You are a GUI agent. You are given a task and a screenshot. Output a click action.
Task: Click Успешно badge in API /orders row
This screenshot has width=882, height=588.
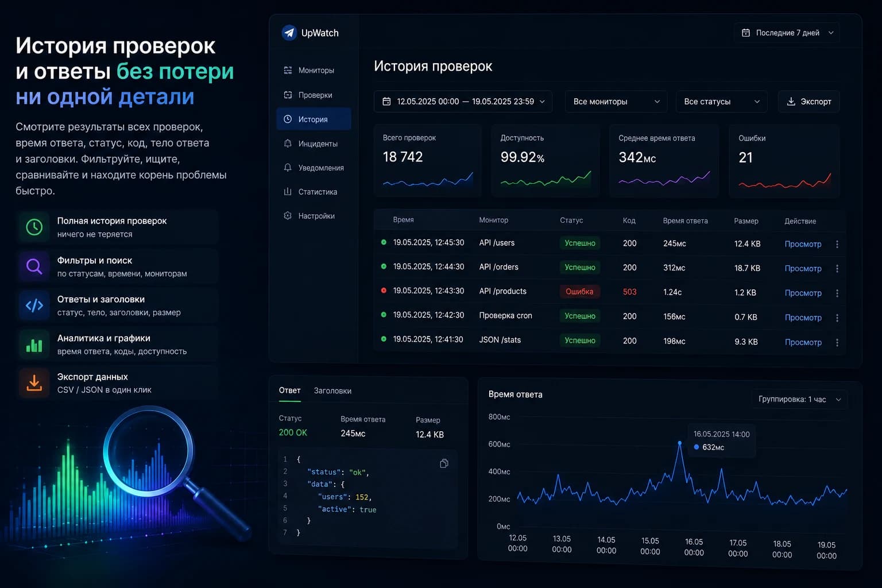click(580, 268)
